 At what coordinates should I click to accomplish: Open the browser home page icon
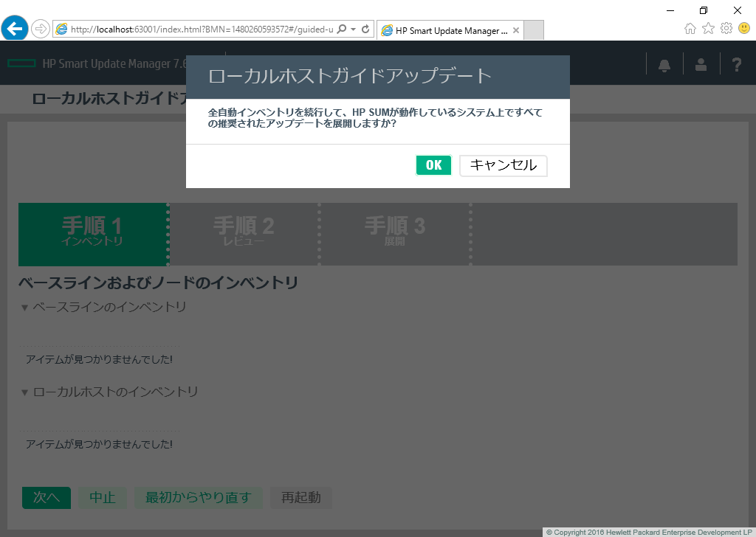[690, 29]
